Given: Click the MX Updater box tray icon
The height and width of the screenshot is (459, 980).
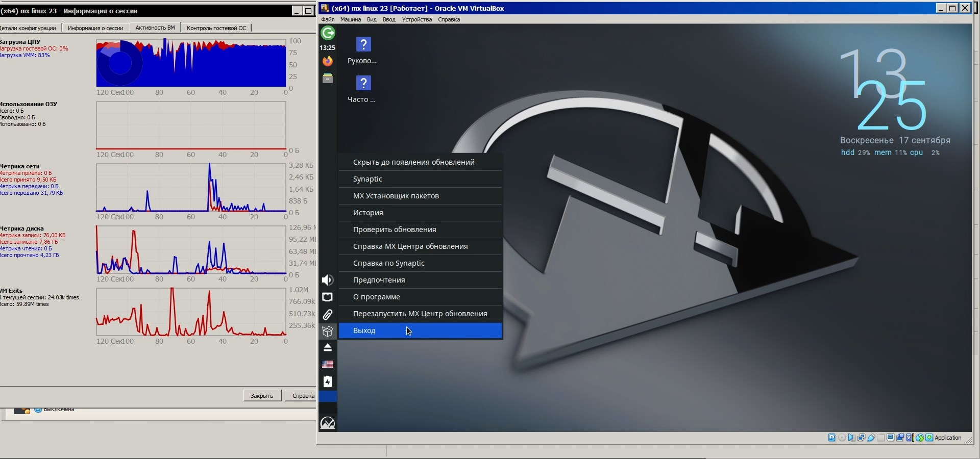Looking at the screenshot, I should click(x=328, y=331).
